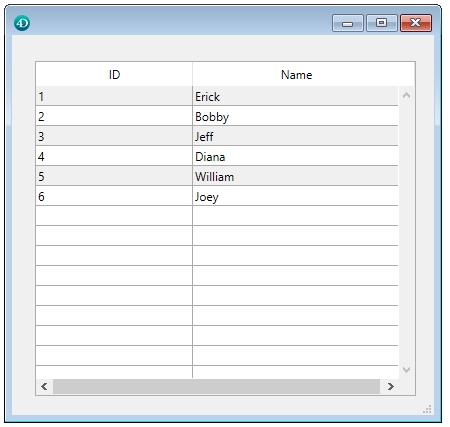Viewport: 450px width, 427px height.
Task: Maximize the 4D window
Action: tap(382, 23)
